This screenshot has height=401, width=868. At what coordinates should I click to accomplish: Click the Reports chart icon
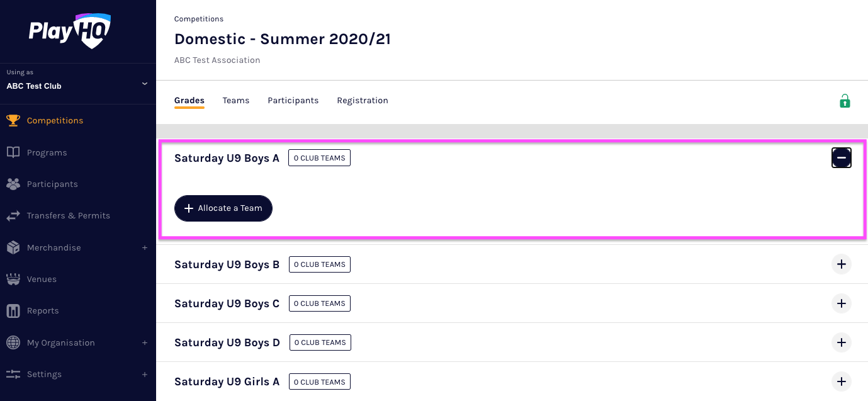point(13,311)
